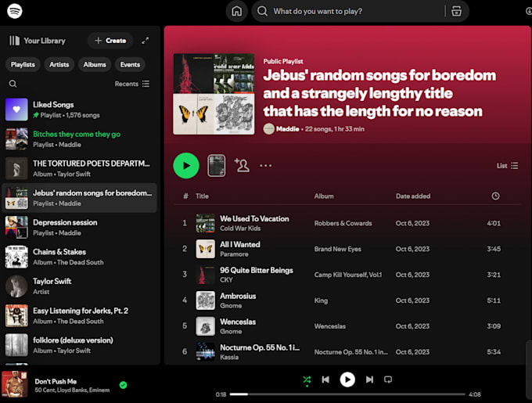
Task: Expand Your Library to full view
Action: point(146,41)
